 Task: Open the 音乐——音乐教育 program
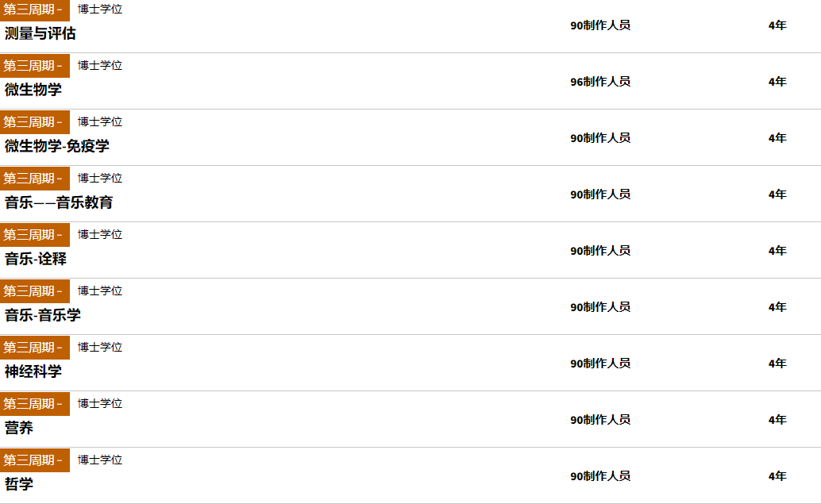pos(59,202)
